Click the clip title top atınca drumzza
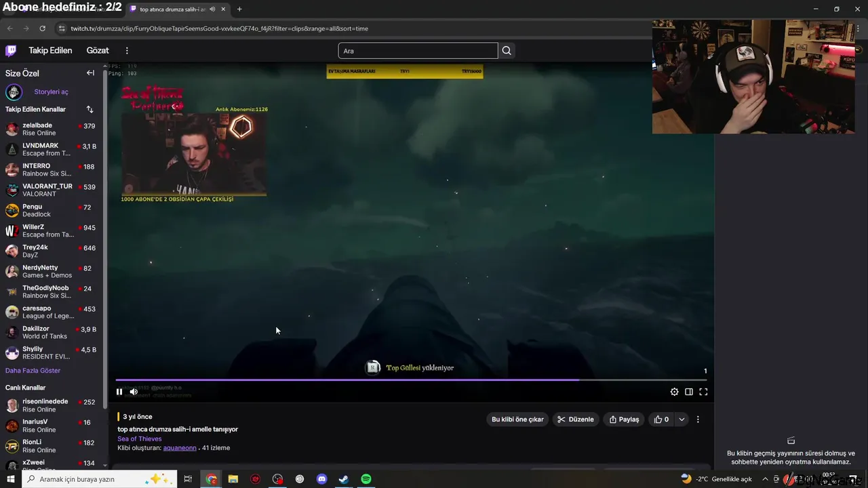Screen dimensions: 868x488 [178, 429]
